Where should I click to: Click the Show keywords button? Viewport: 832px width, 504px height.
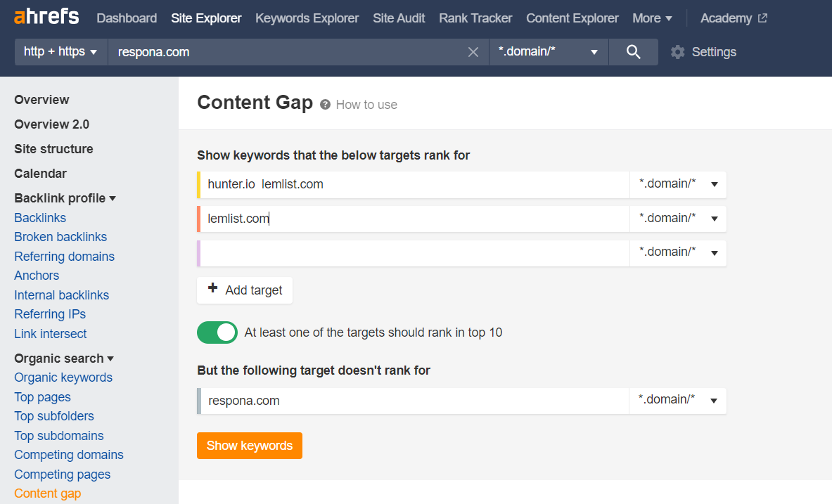250,446
